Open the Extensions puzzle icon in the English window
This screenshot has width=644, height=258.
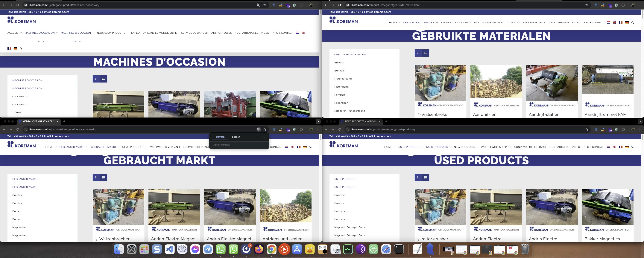click(x=623, y=129)
